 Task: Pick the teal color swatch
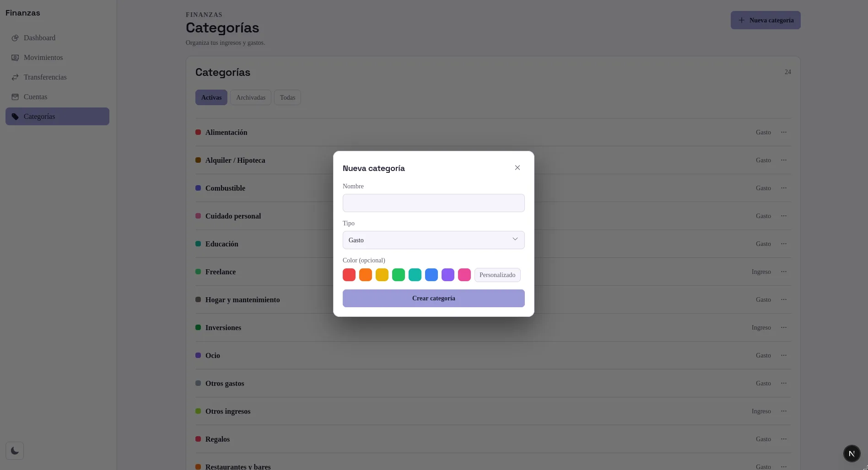point(415,275)
